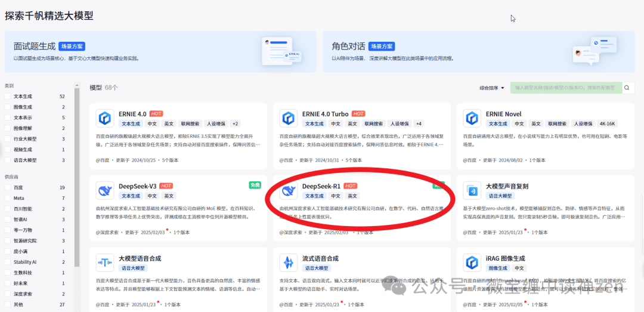
Task: Click the ERNIE 4.0 Turbo logo icon
Action: pos(289,118)
